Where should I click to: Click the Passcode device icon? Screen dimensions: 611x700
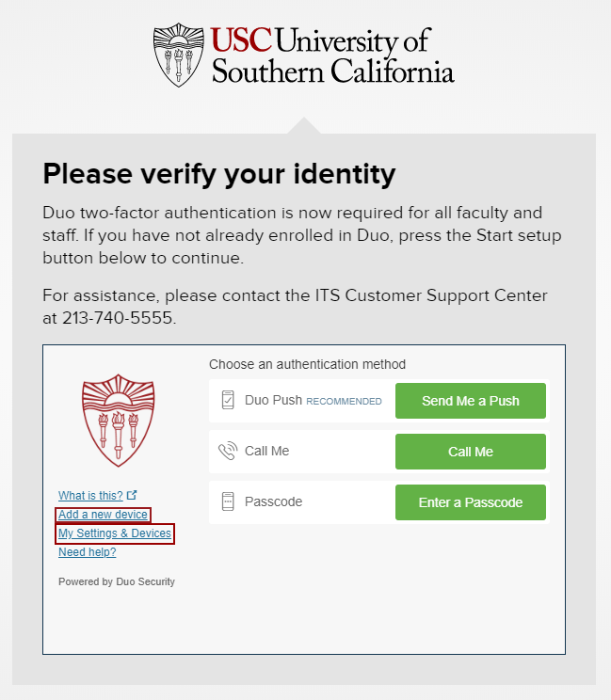pos(227,501)
